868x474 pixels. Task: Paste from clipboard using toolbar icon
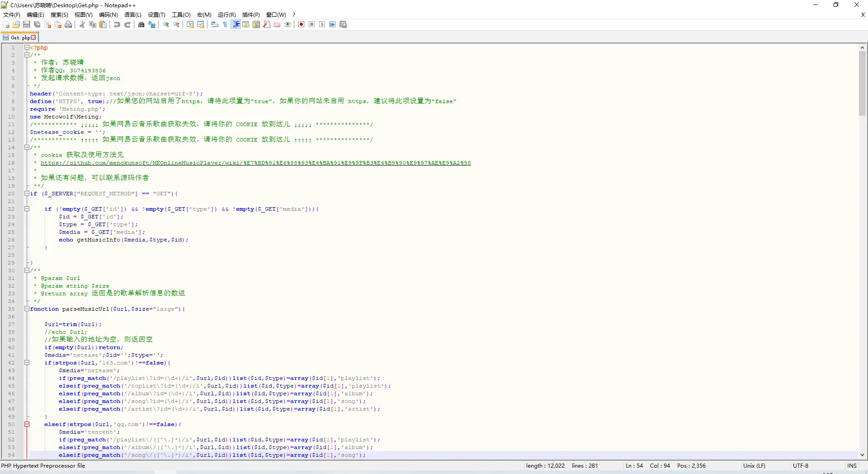(x=103, y=24)
